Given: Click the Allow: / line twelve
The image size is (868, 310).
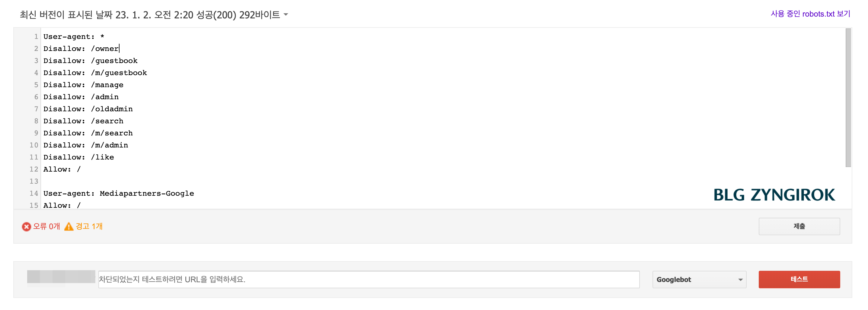Looking at the screenshot, I should 62,169.
